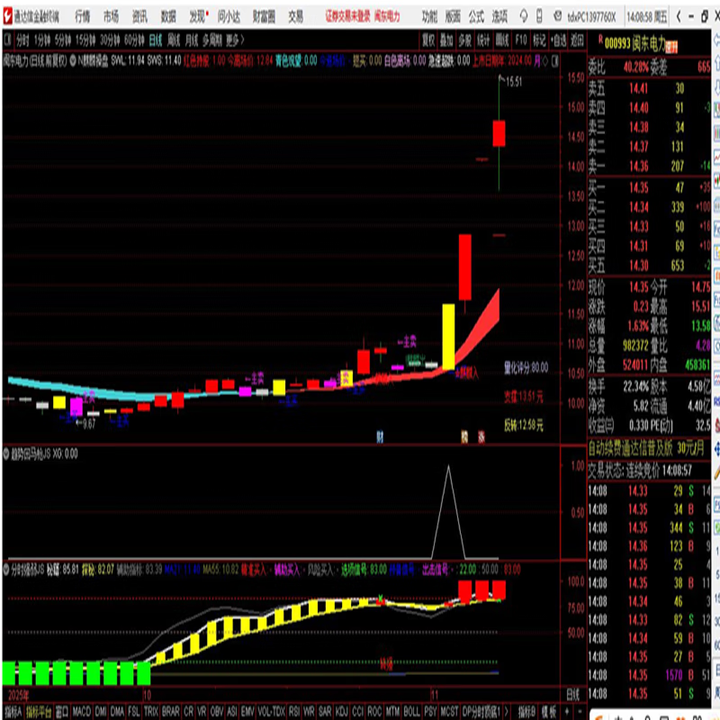Toggle 复权 price adjustment mode

click(428, 40)
